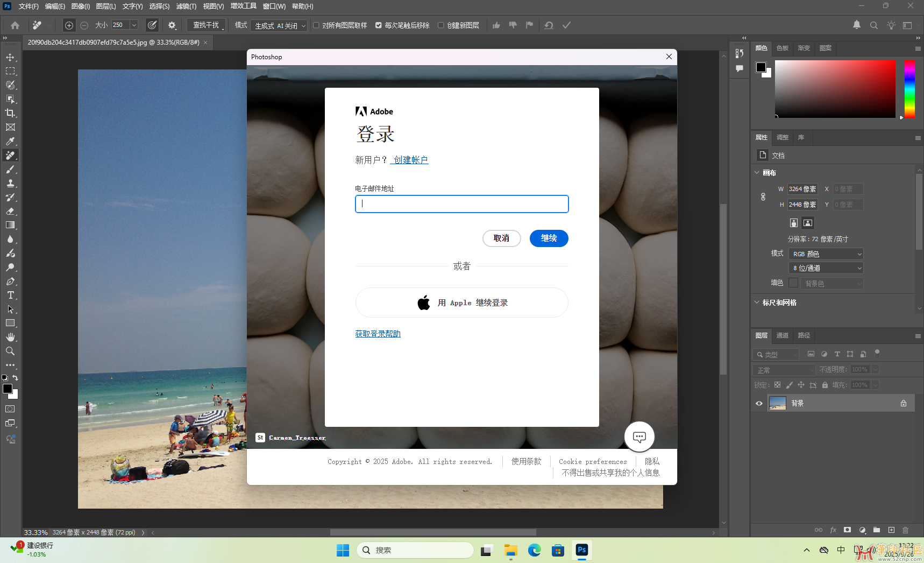The image size is (924, 563).
Task: Open the chat help bubble in dialog
Action: click(639, 437)
